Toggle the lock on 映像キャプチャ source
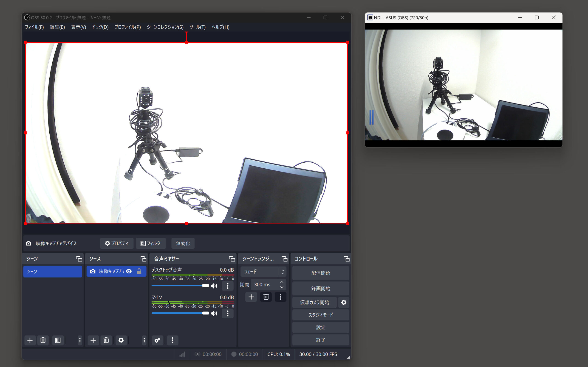The height and width of the screenshot is (367, 588). [139, 271]
